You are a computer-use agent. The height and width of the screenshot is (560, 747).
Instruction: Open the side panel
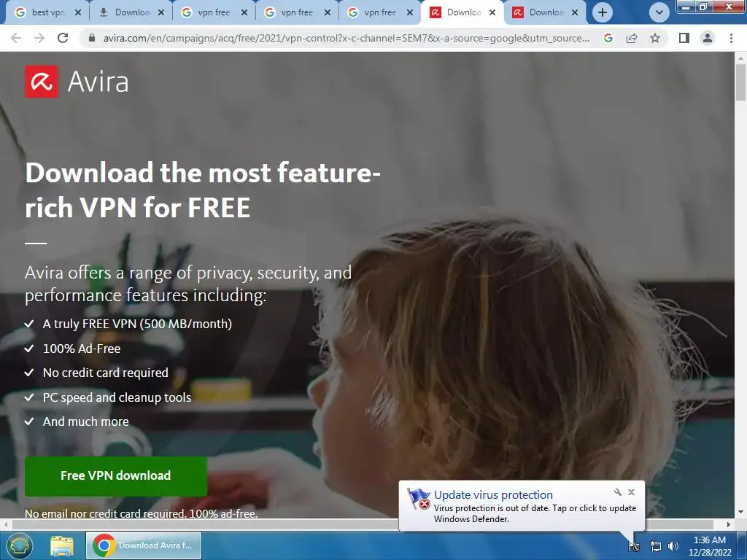(x=684, y=38)
